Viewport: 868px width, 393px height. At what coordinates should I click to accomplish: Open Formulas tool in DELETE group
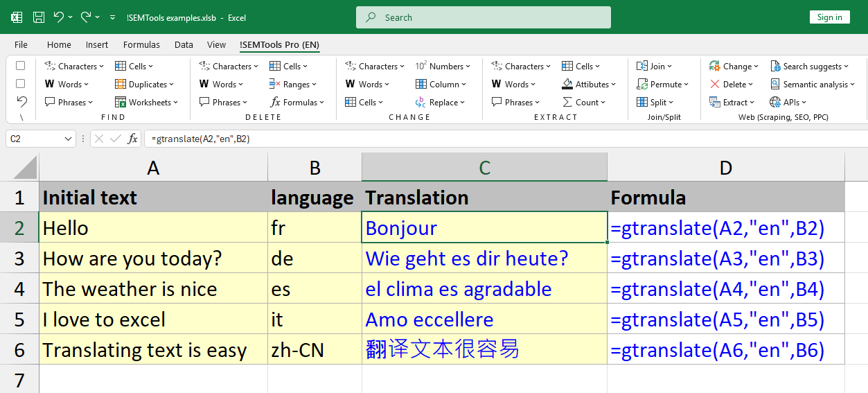296,103
